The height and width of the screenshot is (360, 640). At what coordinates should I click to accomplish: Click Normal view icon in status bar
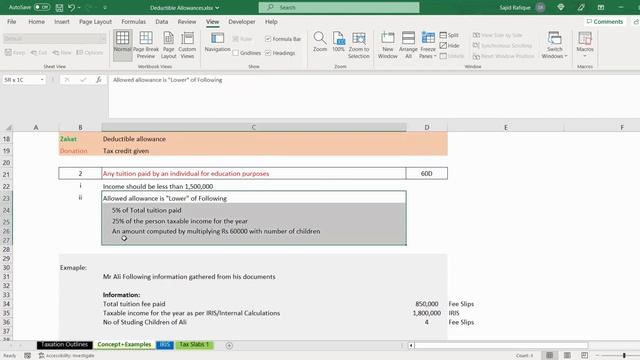click(x=549, y=356)
